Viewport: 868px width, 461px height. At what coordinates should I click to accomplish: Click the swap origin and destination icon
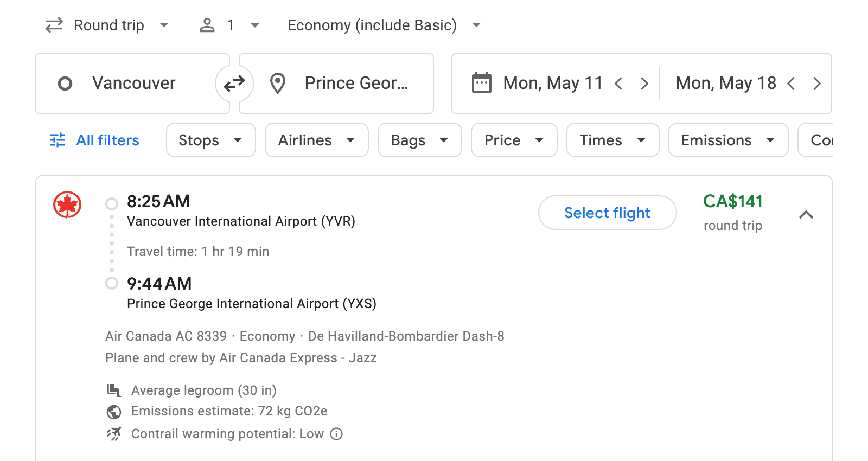[234, 83]
